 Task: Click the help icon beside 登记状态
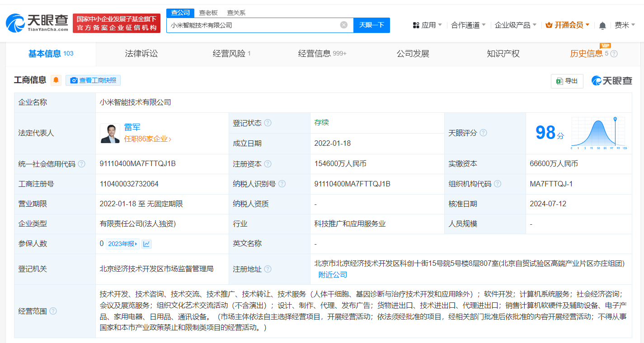click(x=268, y=123)
